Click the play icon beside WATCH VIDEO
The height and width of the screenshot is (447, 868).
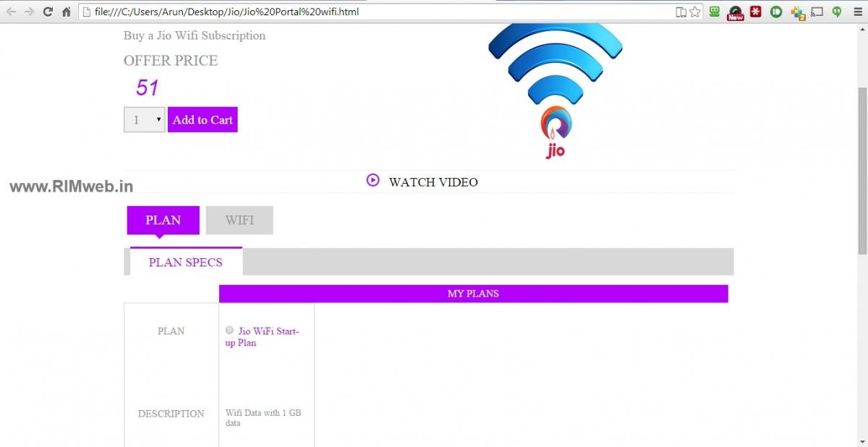pos(373,180)
